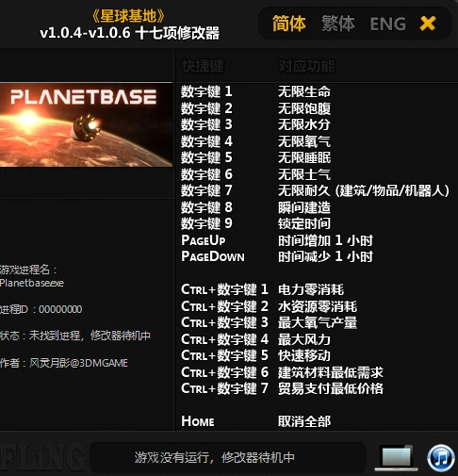Select the 水资源零消耗 cheat entry

318,306
